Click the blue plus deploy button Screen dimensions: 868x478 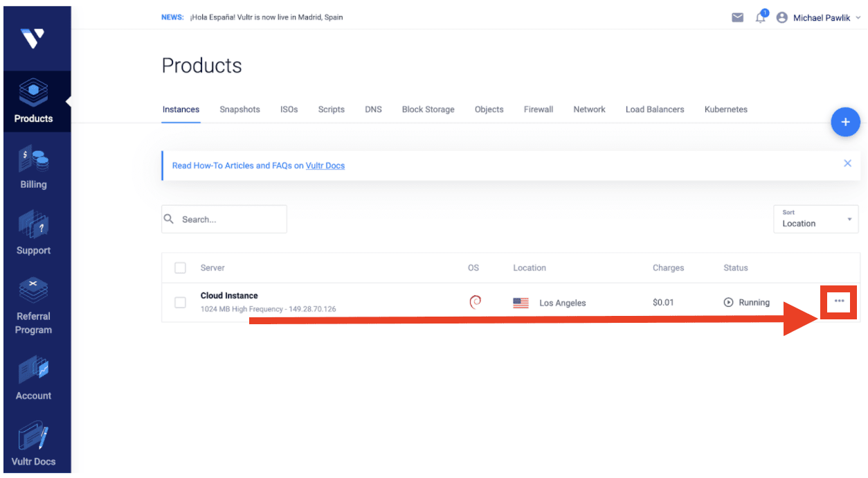pos(845,122)
